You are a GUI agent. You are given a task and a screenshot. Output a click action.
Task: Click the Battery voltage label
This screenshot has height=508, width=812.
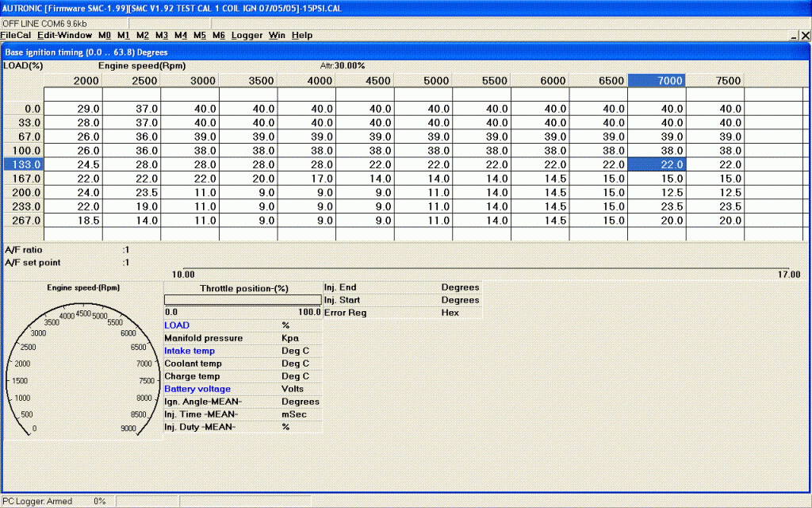pos(197,389)
